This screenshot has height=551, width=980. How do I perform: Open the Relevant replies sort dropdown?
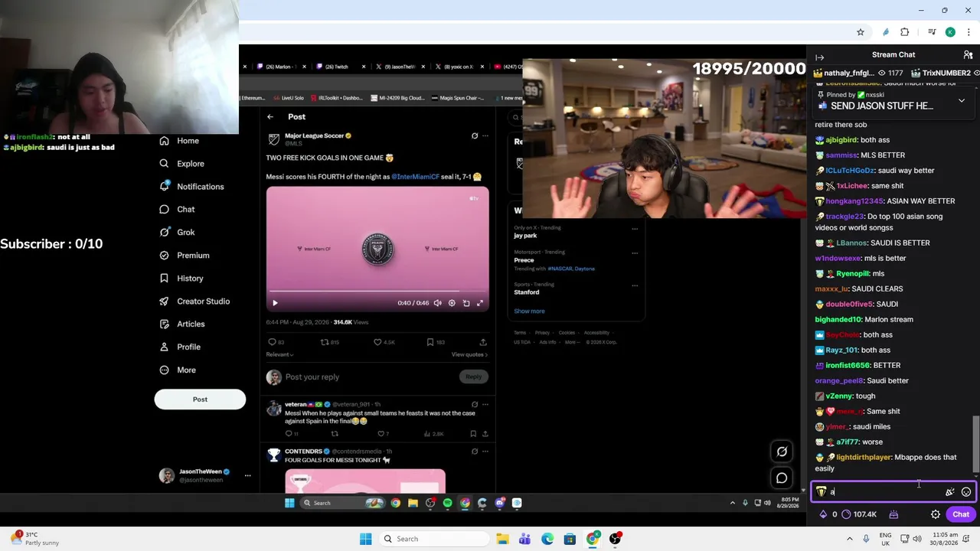[279, 354]
